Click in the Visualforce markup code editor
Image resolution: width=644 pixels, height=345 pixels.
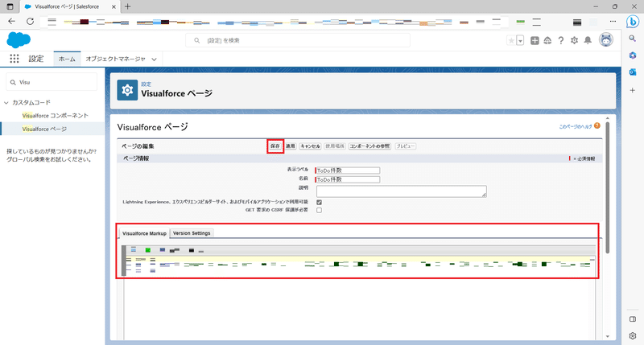tap(359, 299)
